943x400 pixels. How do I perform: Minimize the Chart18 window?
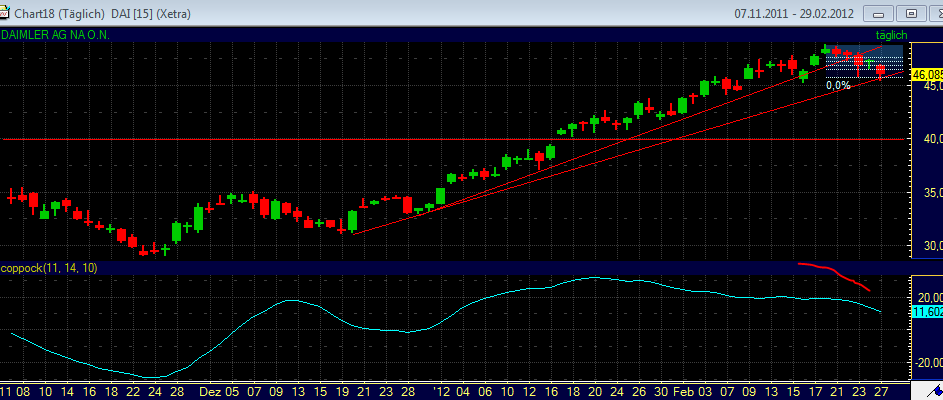879,13
